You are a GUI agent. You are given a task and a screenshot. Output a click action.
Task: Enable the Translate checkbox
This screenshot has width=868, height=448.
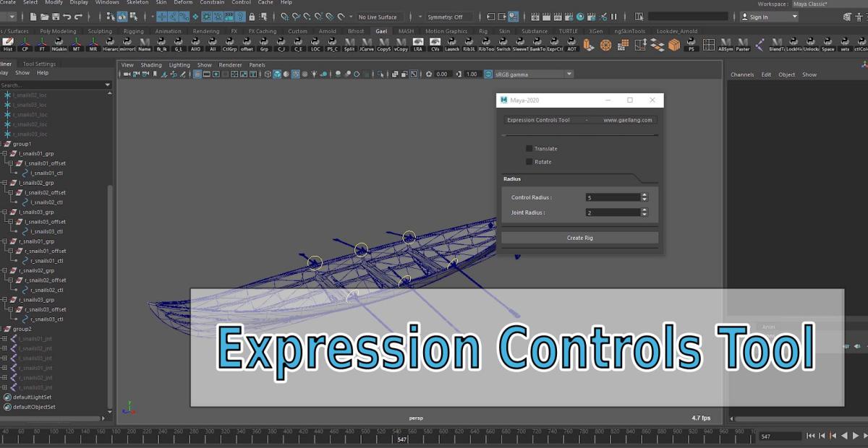tap(529, 149)
